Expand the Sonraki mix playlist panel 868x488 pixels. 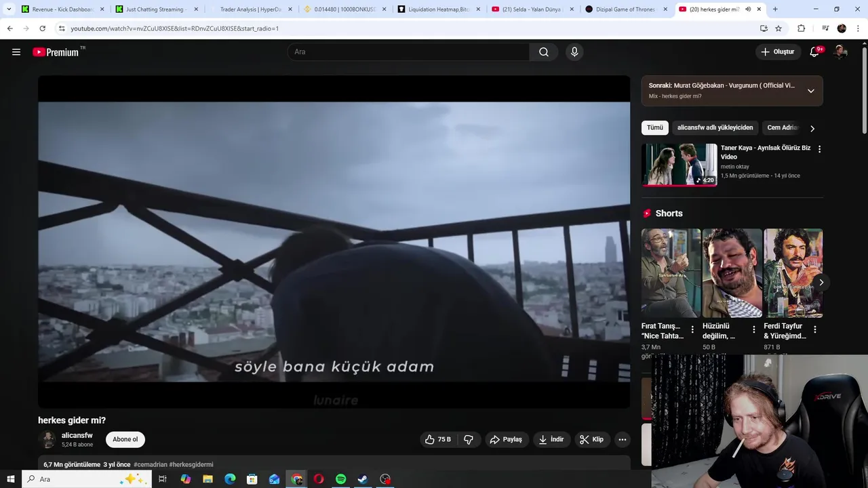pos(810,91)
